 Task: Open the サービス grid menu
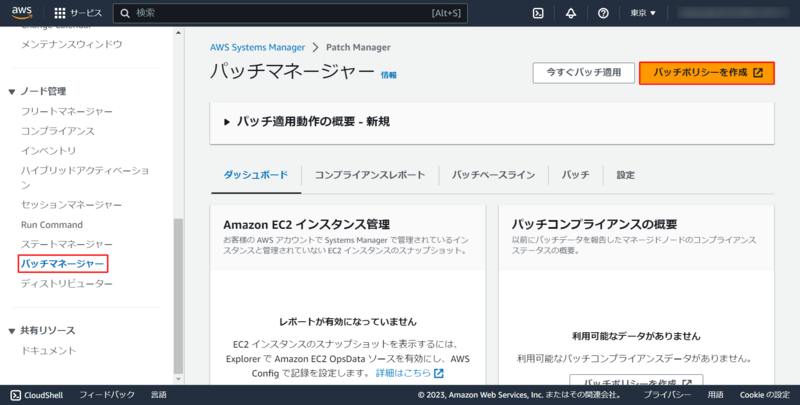[78, 13]
